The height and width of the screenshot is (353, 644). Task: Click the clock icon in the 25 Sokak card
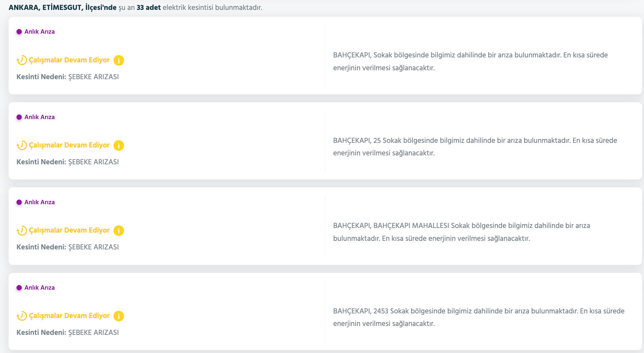[22, 145]
